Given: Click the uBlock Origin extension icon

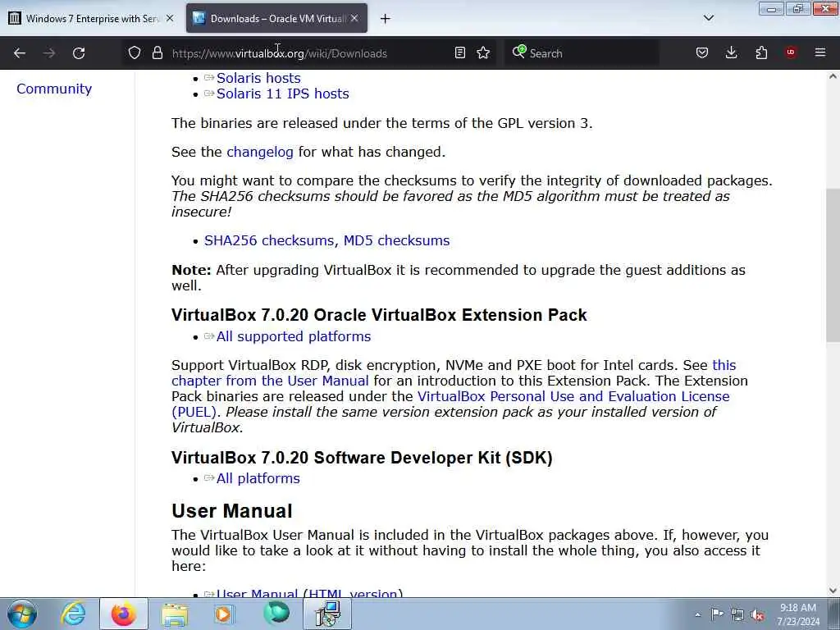Looking at the screenshot, I should tap(791, 52).
